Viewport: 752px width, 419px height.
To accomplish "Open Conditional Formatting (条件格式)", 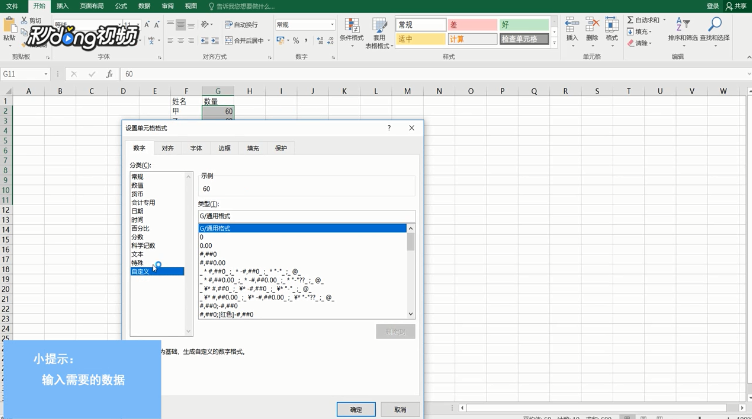I will click(352, 32).
